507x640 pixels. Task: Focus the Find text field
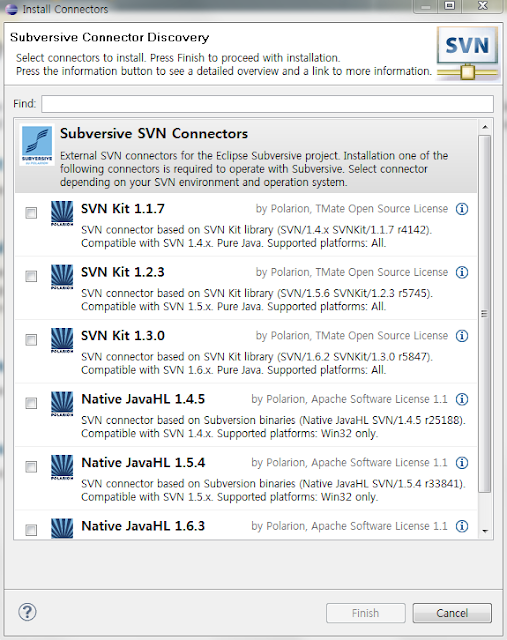267,104
